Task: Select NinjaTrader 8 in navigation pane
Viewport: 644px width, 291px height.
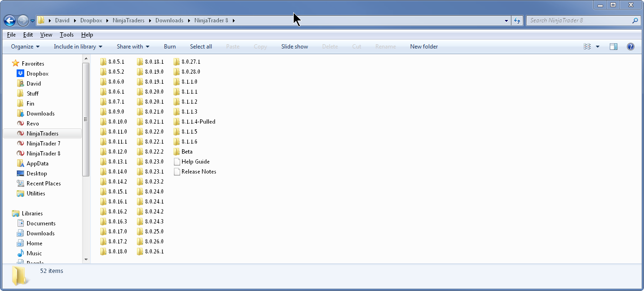Action: pos(43,154)
